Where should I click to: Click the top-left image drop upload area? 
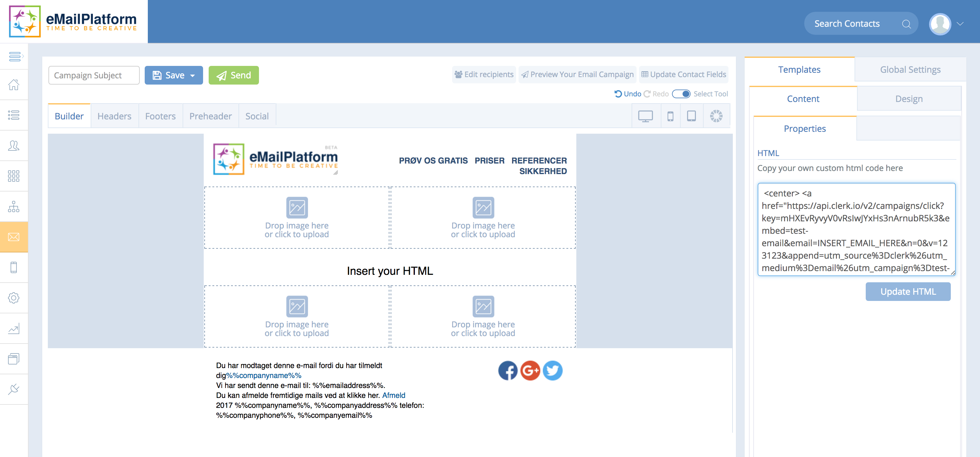coord(297,217)
